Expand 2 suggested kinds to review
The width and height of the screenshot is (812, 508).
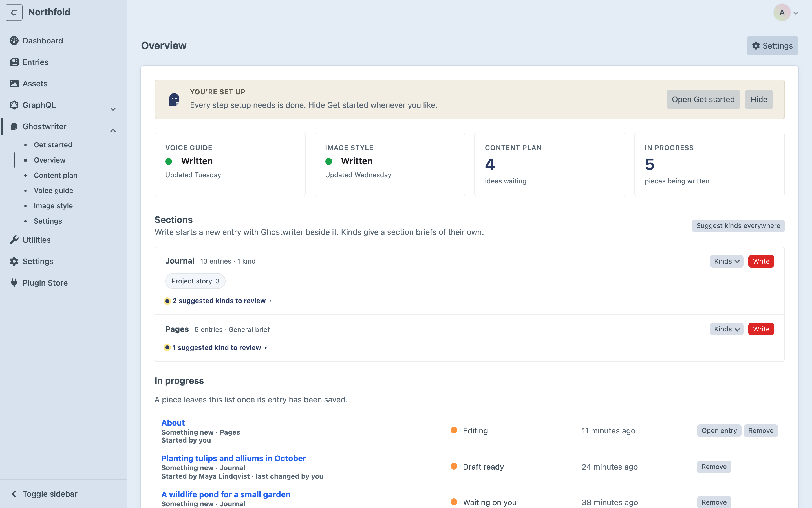tap(218, 301)
